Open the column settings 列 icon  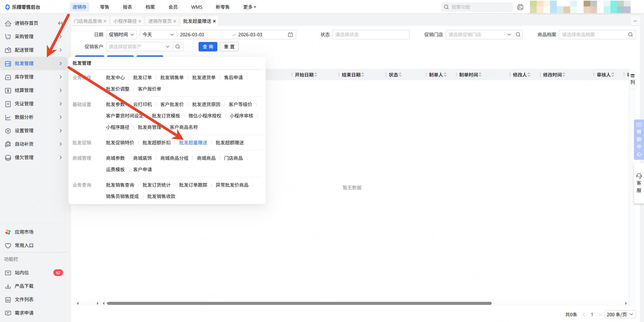pyautogui.click(x=633, y=79)
